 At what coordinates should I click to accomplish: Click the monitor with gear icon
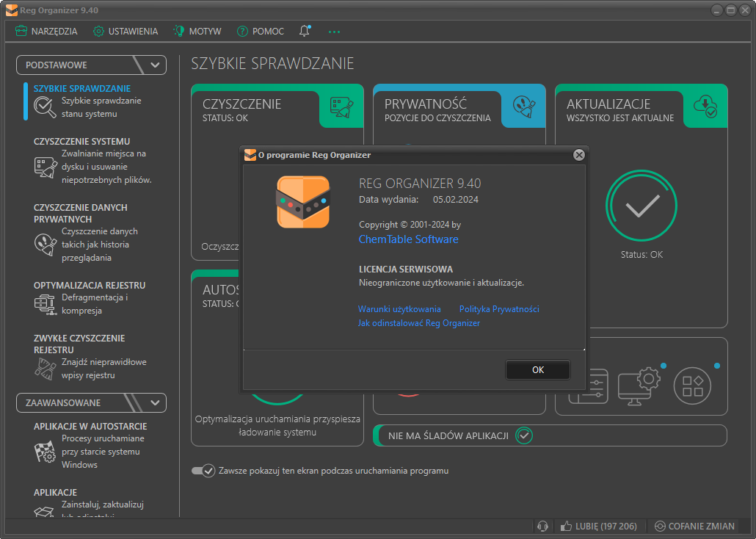pos(639,386)
